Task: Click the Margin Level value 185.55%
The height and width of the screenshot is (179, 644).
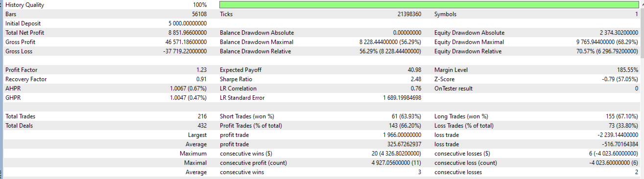Action: [628, 70]
